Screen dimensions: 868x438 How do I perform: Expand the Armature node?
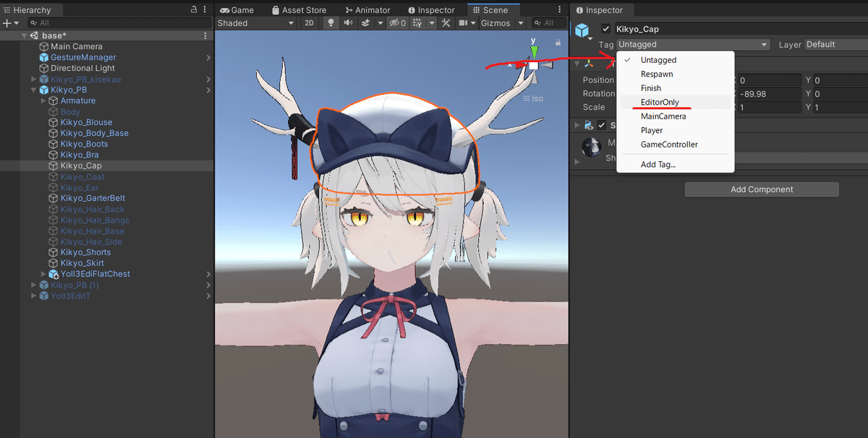coord(44,100)
